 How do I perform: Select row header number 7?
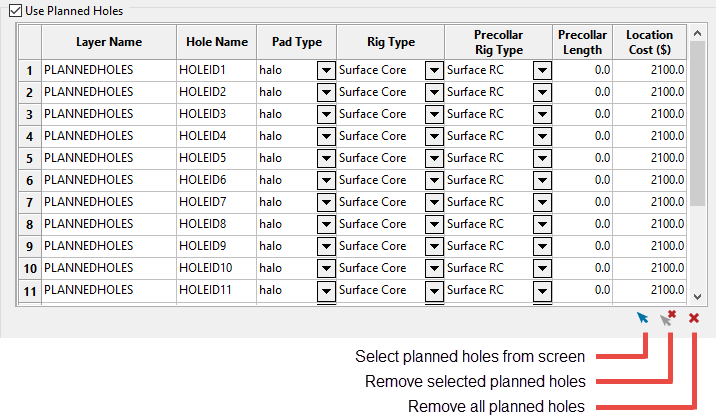click(x=30, y=202)
